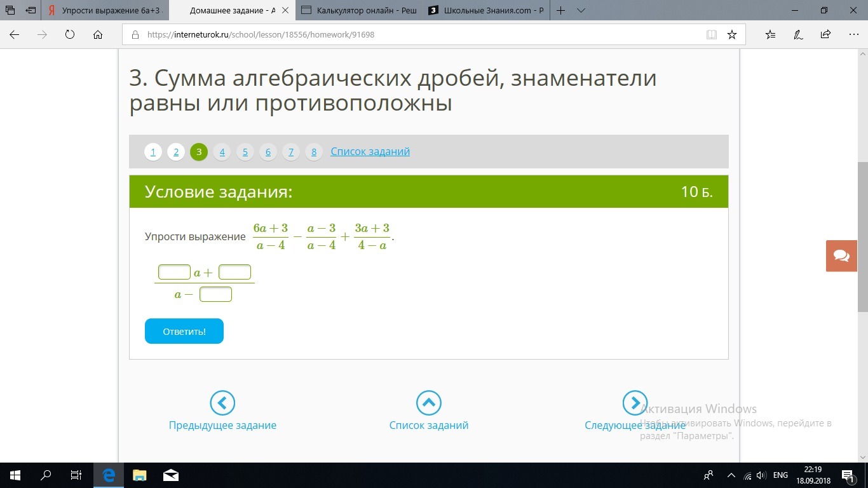Open the bottom 'Список заданий' link
This screenshot has height=488, width=868.
pos(429,426)
